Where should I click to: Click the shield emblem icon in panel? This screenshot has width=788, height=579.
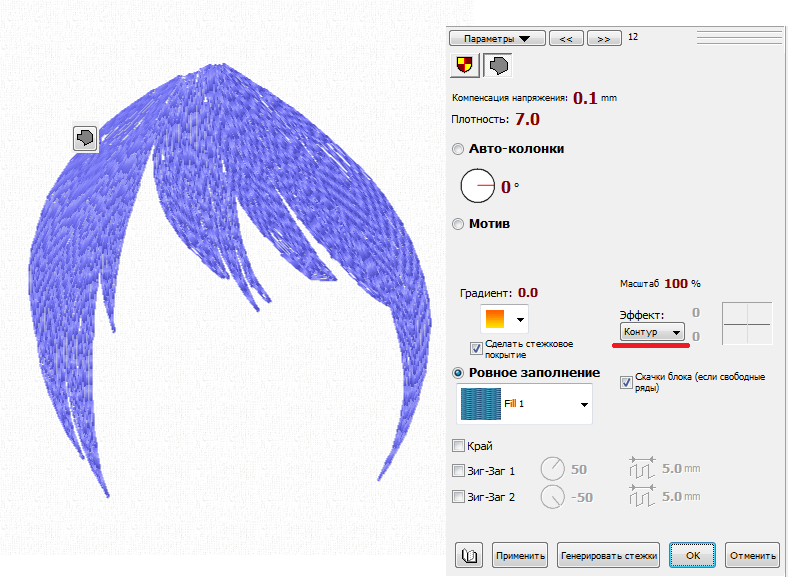(x=464, y=65)
